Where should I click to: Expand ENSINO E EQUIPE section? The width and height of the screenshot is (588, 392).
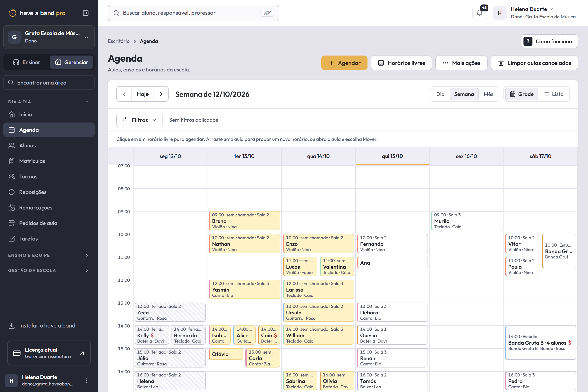[x=49, y=255]
